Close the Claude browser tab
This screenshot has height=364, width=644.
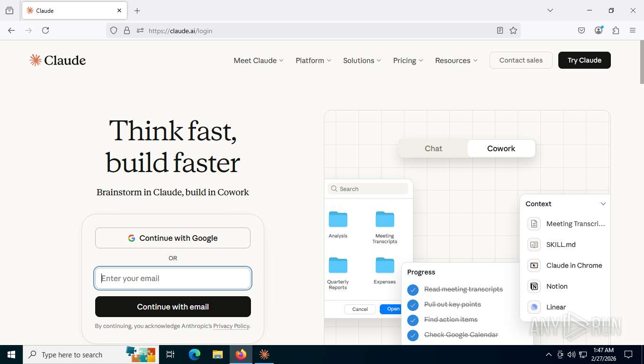[x=119, y=10]
